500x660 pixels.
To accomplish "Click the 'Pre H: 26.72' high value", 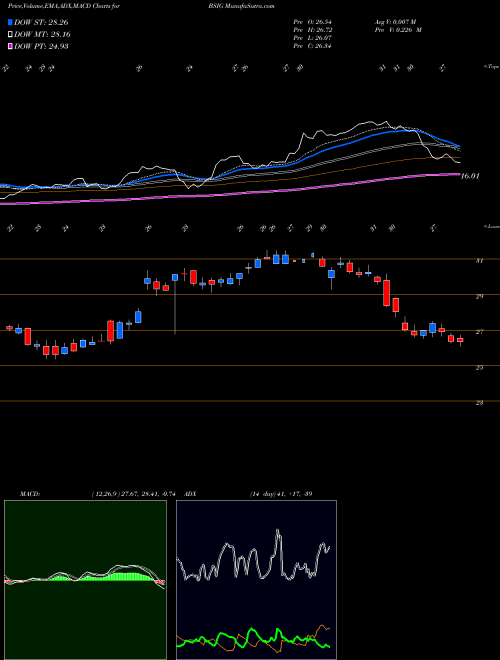I will (x=313, y=30).
